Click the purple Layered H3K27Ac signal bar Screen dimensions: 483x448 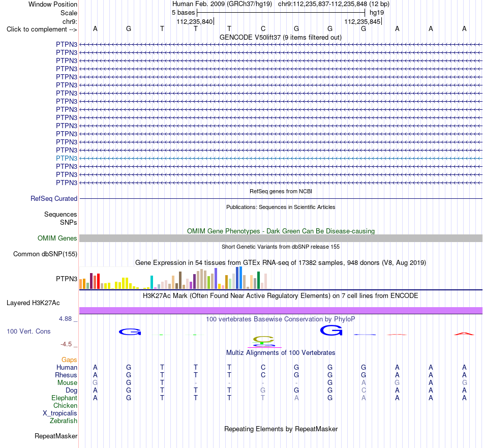click(281, 311)
